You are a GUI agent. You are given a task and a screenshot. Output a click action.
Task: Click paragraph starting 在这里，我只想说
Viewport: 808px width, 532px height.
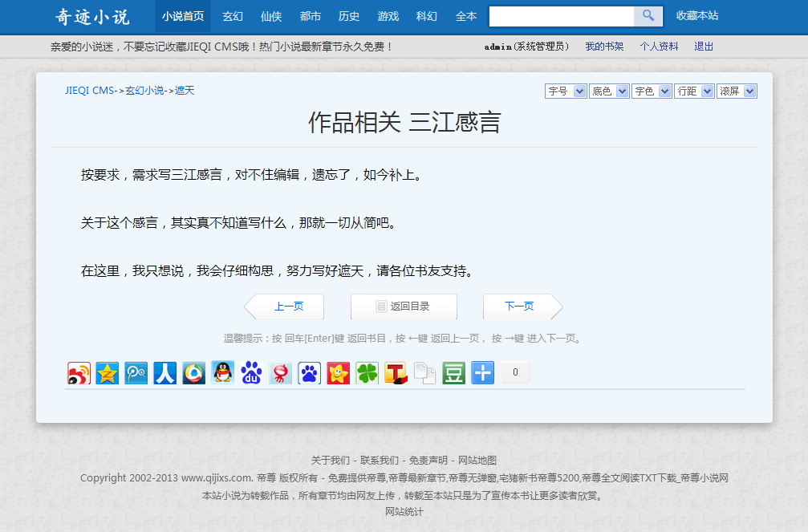[278, 270]
